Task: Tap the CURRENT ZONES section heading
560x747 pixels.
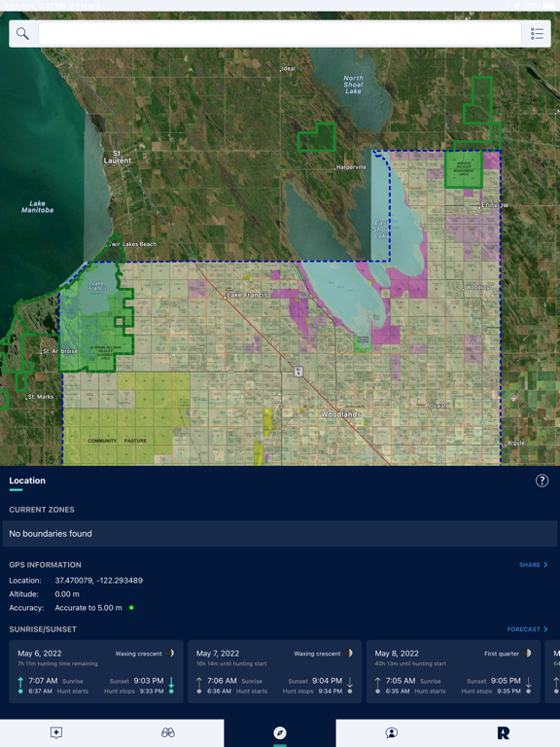Action: pyautogui.click(x=42, y=510)
